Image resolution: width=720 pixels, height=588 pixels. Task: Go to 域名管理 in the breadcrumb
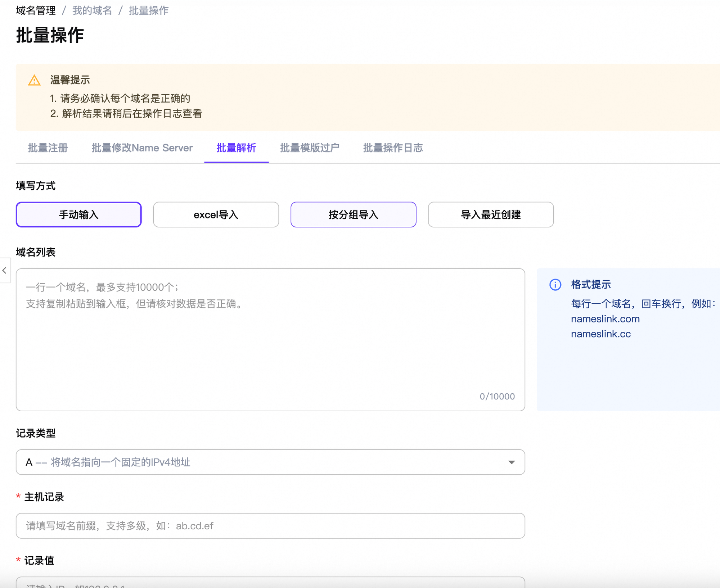(36, 10)
